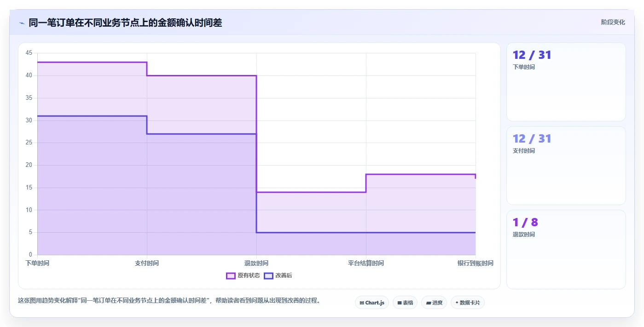Click the Chart.js tag chip
The width and height of the screenshot is (644, 327).
point(372,303)
